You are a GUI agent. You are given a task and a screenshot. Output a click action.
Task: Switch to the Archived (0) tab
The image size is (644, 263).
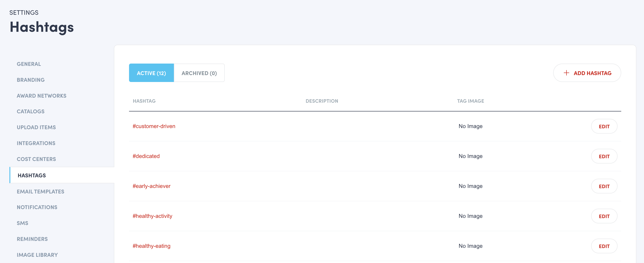199,73
